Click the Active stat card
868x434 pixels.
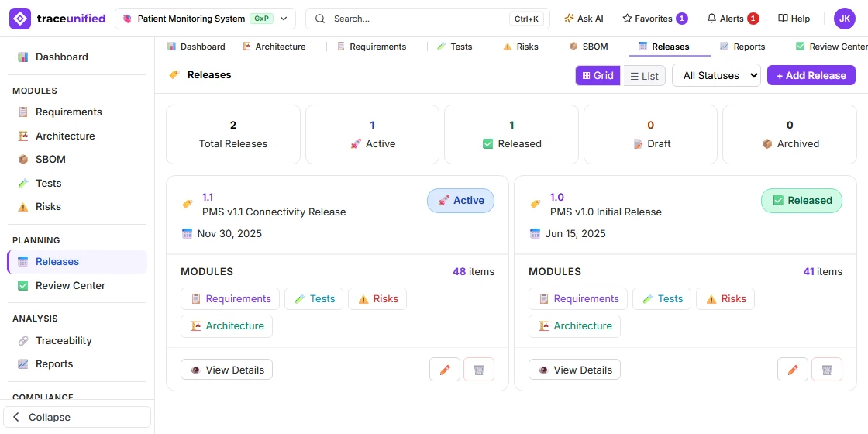(x=373, y=135)
